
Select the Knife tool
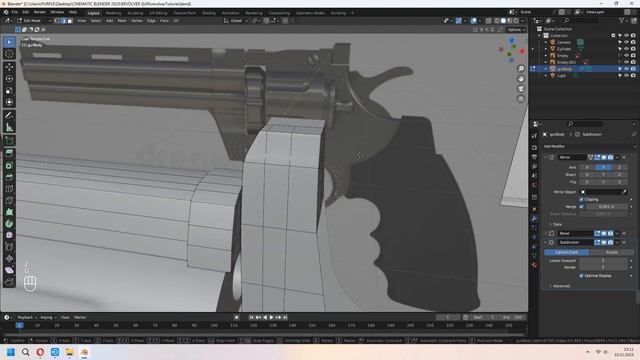pyautogui.click(x=9, y=200)
